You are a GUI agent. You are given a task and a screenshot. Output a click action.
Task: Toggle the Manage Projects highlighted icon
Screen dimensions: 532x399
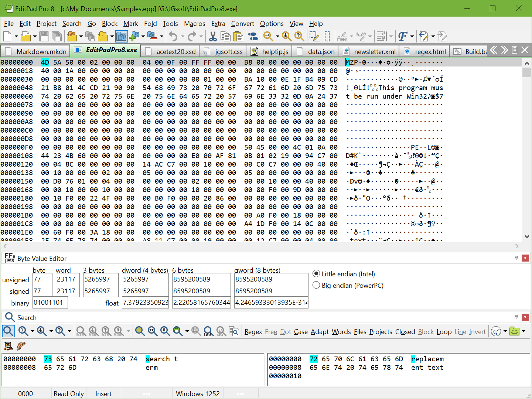121,36
